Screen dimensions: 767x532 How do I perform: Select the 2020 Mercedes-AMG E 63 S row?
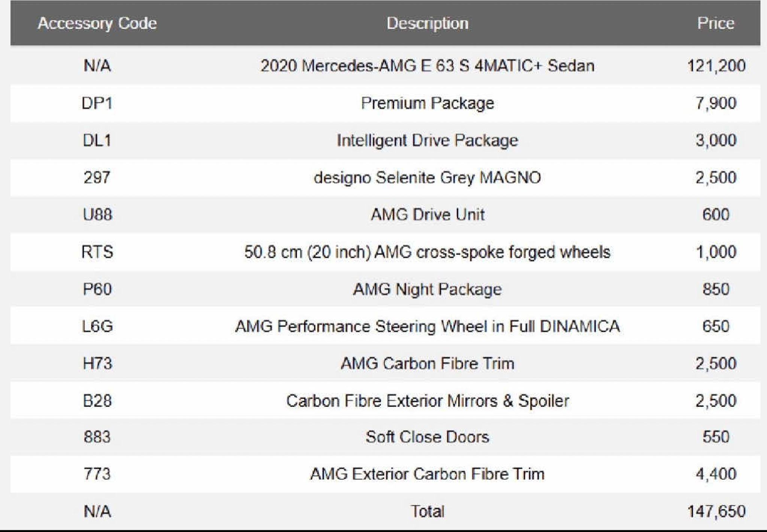point(385,66)
